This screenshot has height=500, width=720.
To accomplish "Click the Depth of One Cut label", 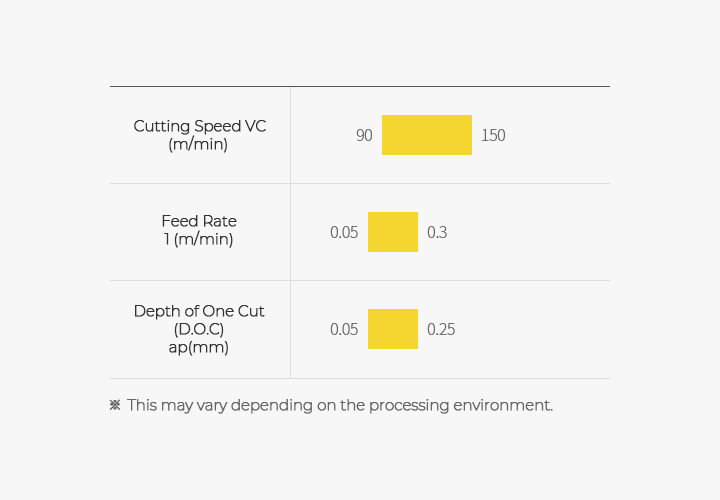I will 199,311.
